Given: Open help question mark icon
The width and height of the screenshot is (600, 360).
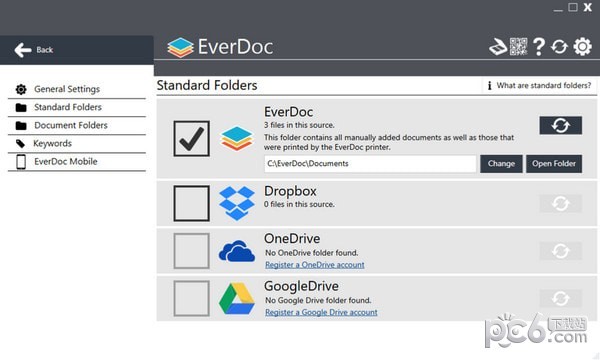Looking at the screenshot, I should point(539,47).
